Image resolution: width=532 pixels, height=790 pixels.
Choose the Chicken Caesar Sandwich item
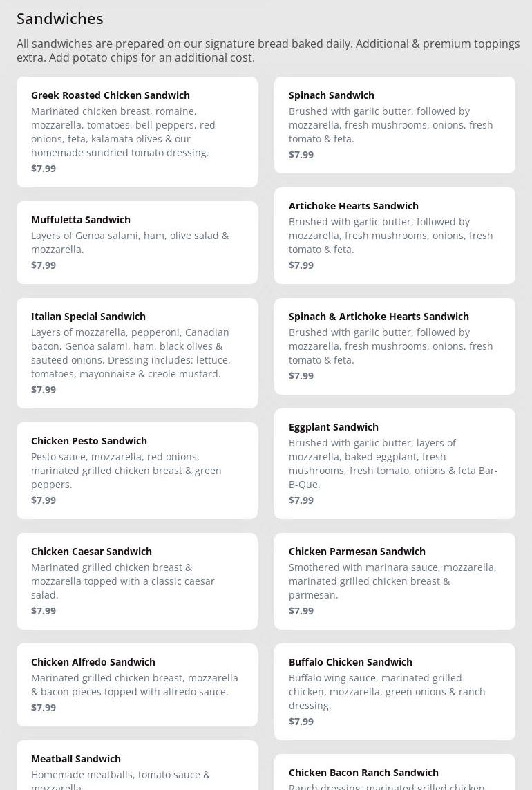137,581
